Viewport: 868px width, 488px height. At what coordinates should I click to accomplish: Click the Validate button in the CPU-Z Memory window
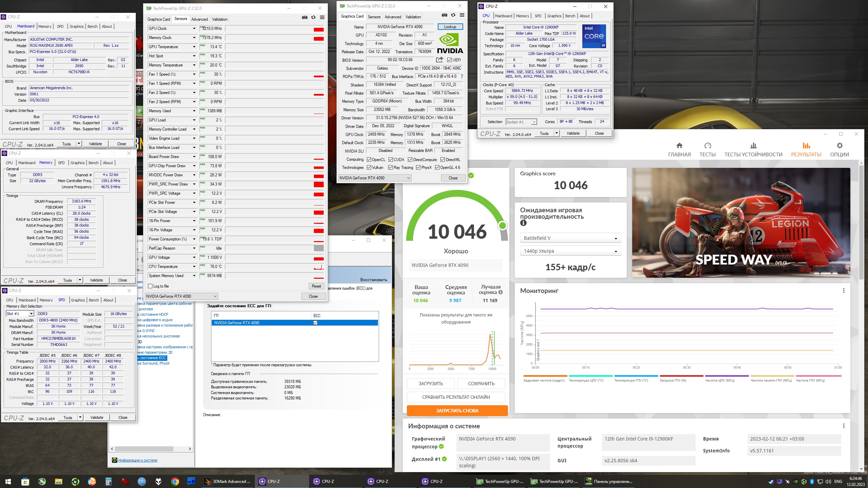[x=96, y=280]
